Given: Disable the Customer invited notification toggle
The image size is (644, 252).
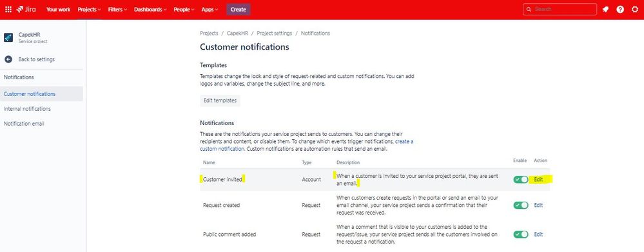Looking at the screenshot, I should point(521,179).
